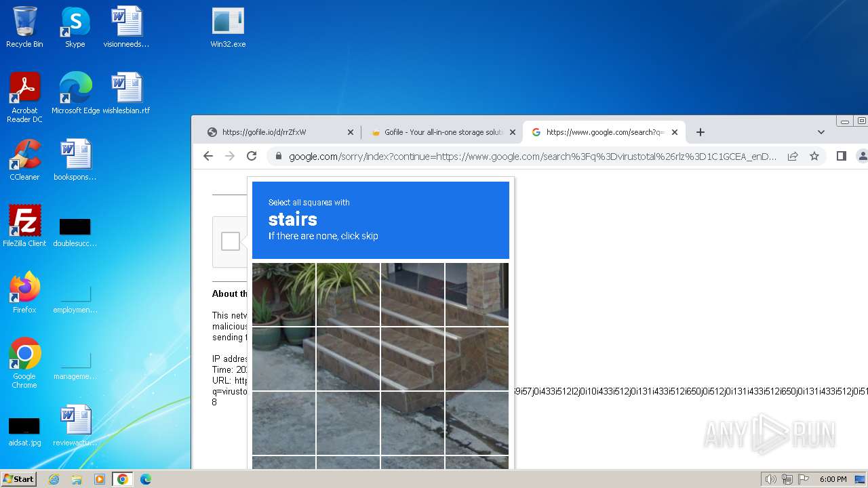Click the Chrome profile avatar icon
Screen dimensions: 868x488
(863, 156)
